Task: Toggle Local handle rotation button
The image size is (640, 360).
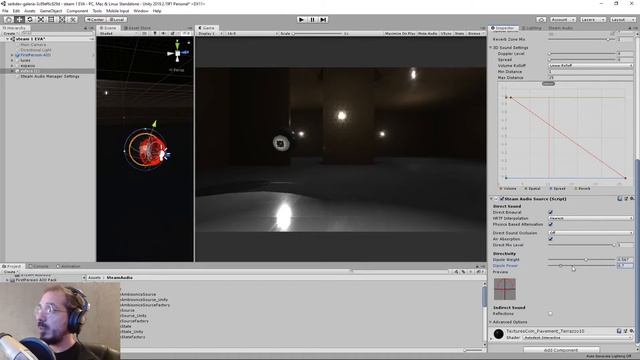Action: 117,20
